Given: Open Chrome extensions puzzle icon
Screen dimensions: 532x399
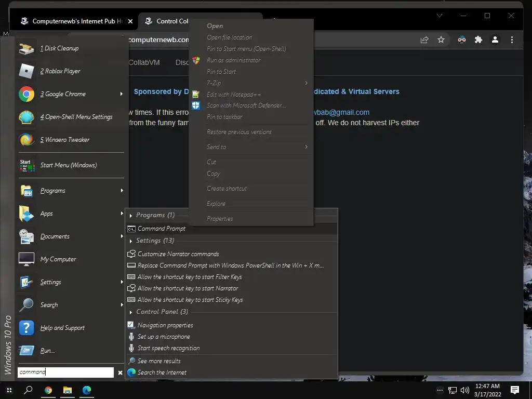Looking at the screenshot, I should click(x=478, y=40).
